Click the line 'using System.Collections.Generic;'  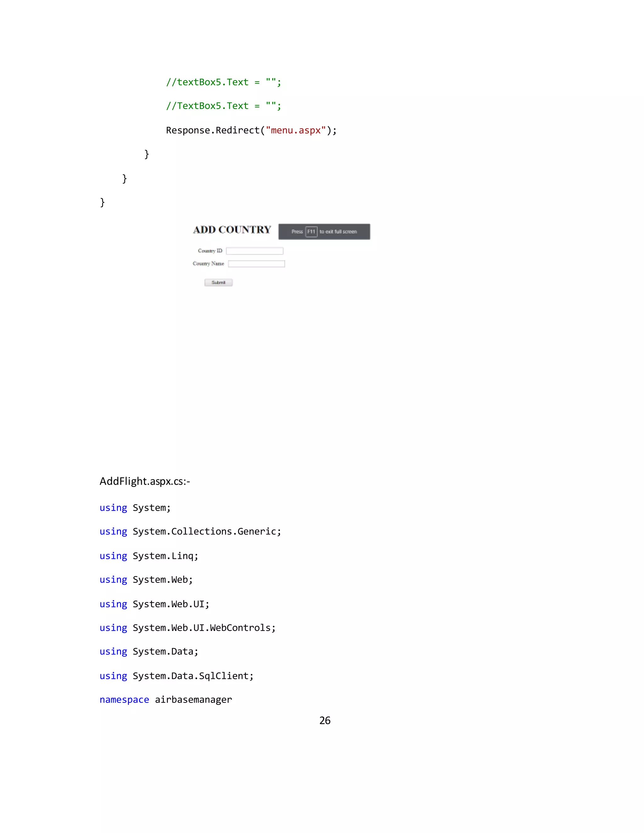190,531
